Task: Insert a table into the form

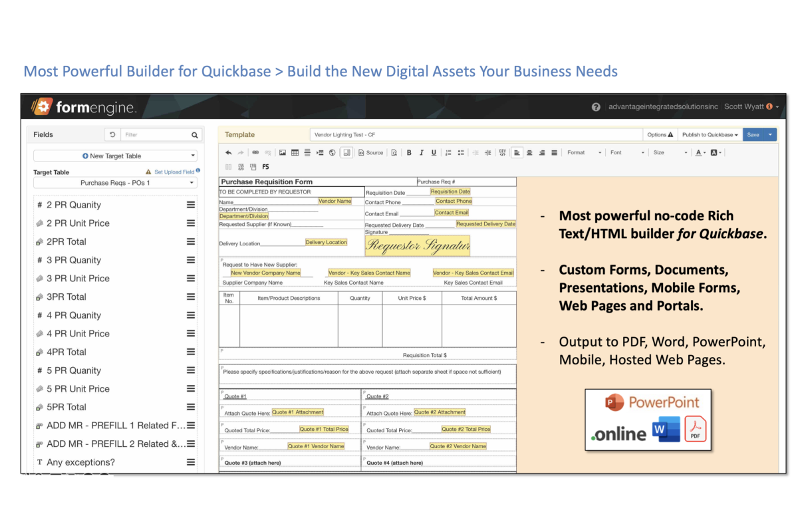Action: tap(295, 152)
